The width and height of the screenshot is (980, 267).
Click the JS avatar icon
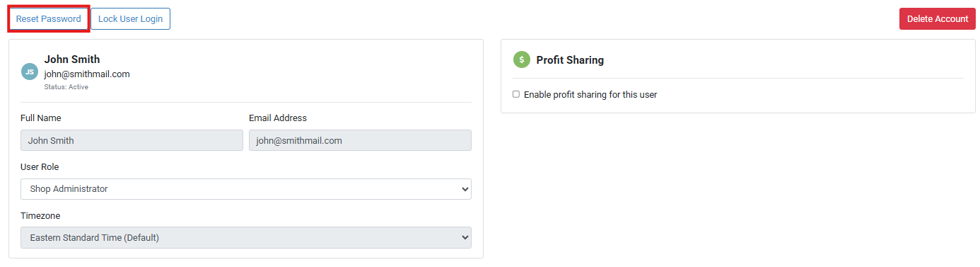click(30, 72)
